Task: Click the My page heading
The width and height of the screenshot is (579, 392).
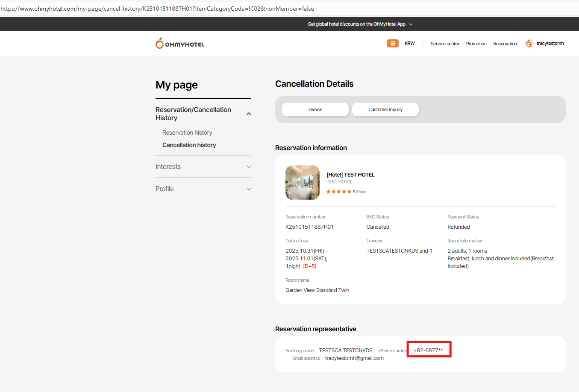Action: coord(176,85)
